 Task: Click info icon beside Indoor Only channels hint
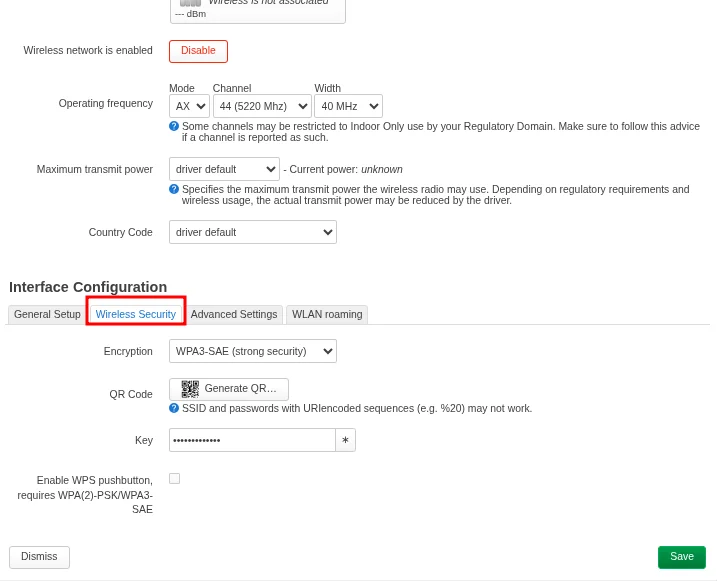click(x=174, y=126)
